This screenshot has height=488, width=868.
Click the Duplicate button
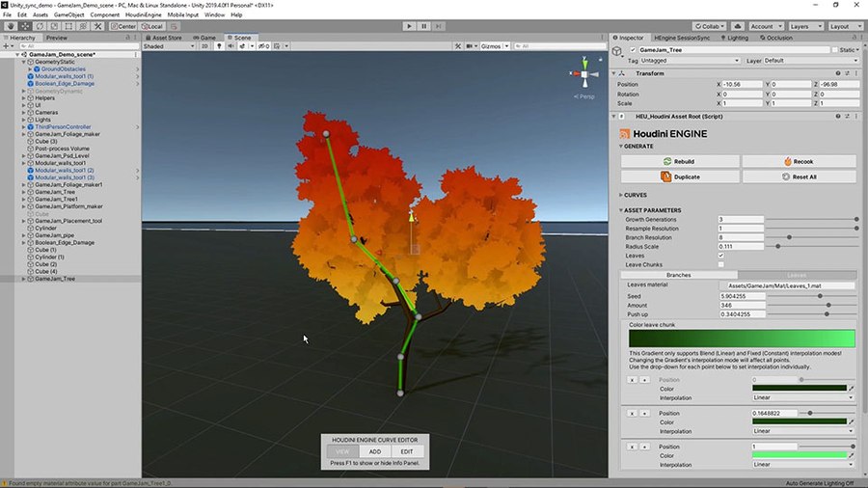click(680, 177)
